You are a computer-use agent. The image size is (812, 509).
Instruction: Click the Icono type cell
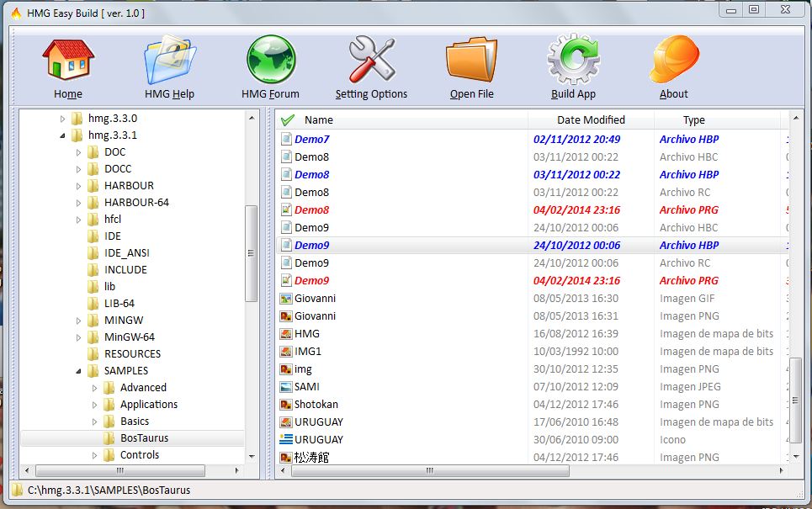[x=672, y=440]
